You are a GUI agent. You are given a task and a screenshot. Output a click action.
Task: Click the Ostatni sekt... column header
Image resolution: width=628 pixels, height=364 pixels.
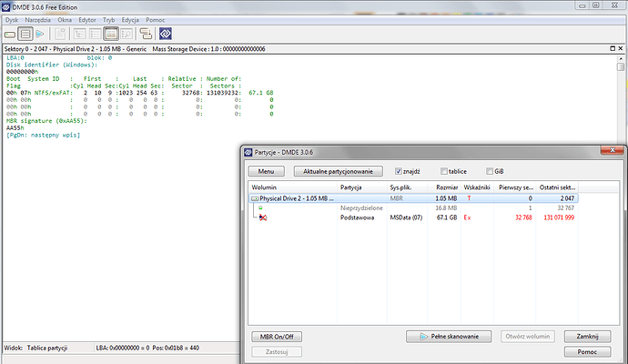click(x=558, y=187)
